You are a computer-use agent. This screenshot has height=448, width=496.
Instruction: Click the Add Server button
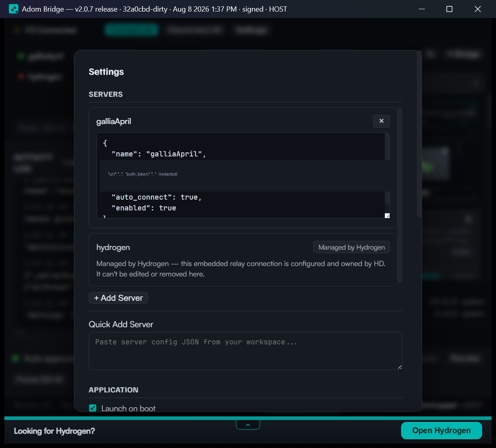[118, 298]
